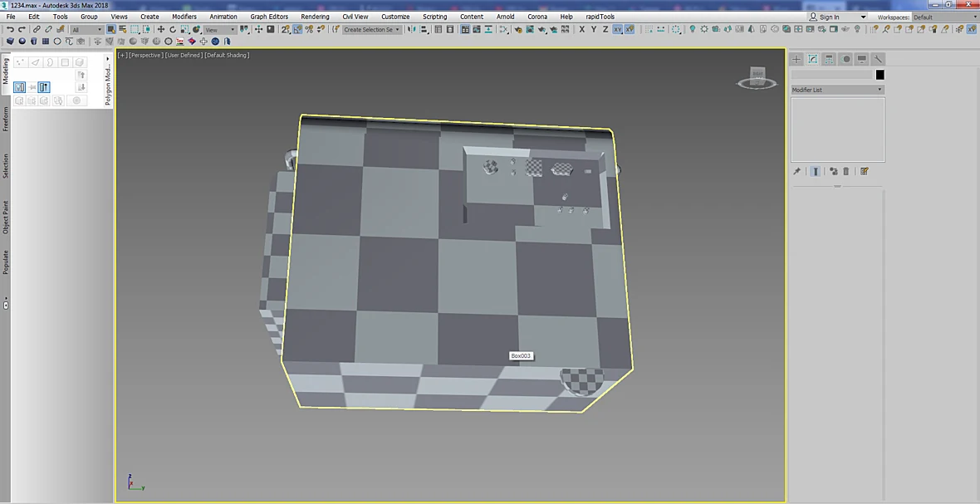Click the [User Defined] viewport label
This screenshot has height=504, width=980.
pos(184,55)
